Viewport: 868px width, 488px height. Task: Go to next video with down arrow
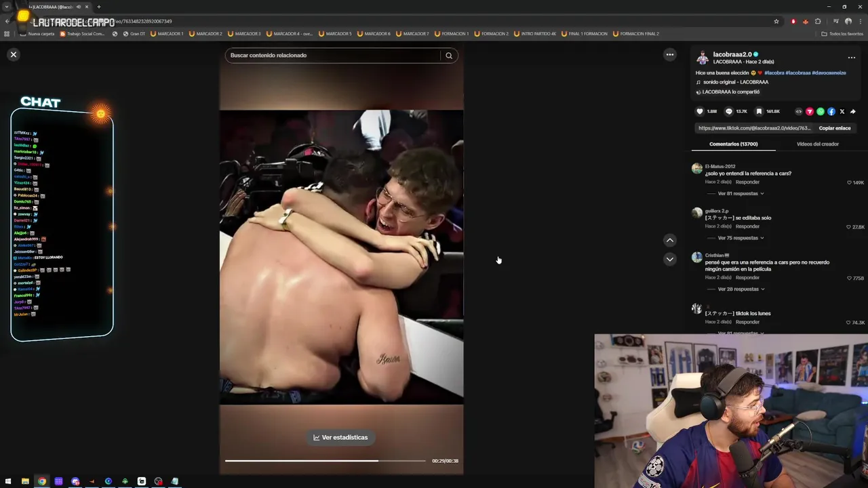point(670,259)
